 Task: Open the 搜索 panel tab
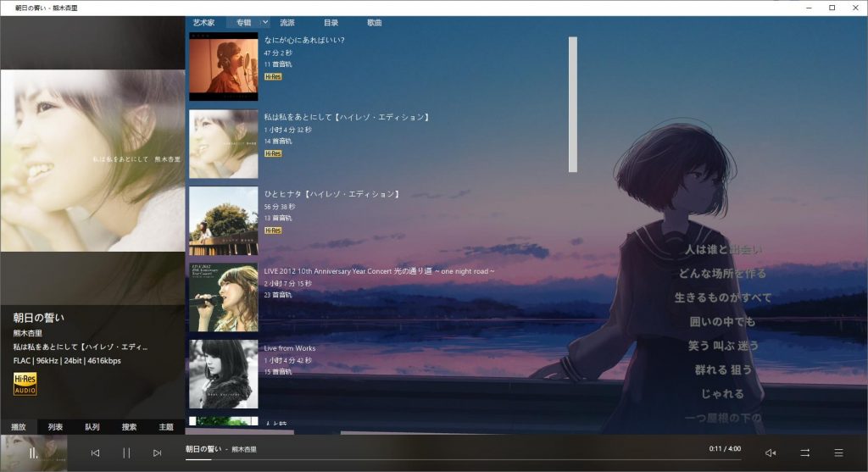[129, 426]
